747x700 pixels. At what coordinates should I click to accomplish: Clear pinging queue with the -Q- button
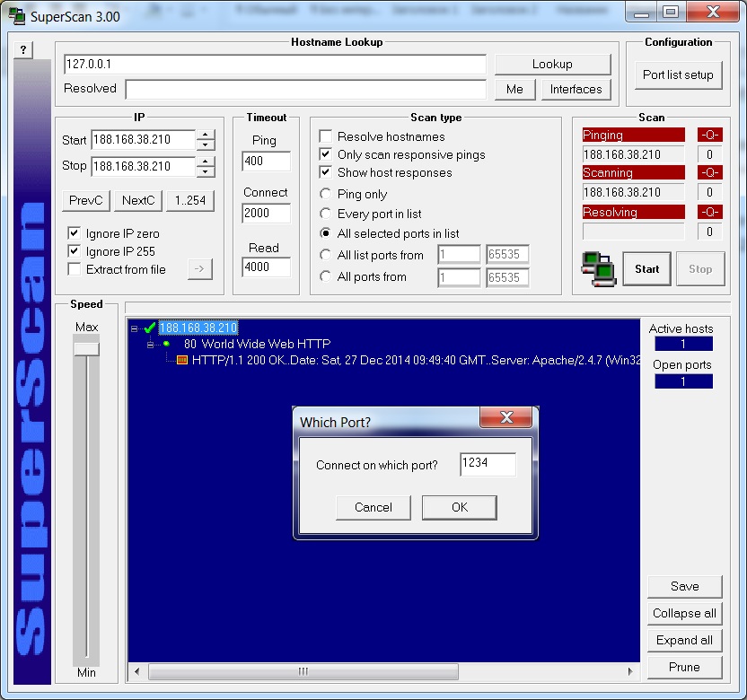(709, 135)
